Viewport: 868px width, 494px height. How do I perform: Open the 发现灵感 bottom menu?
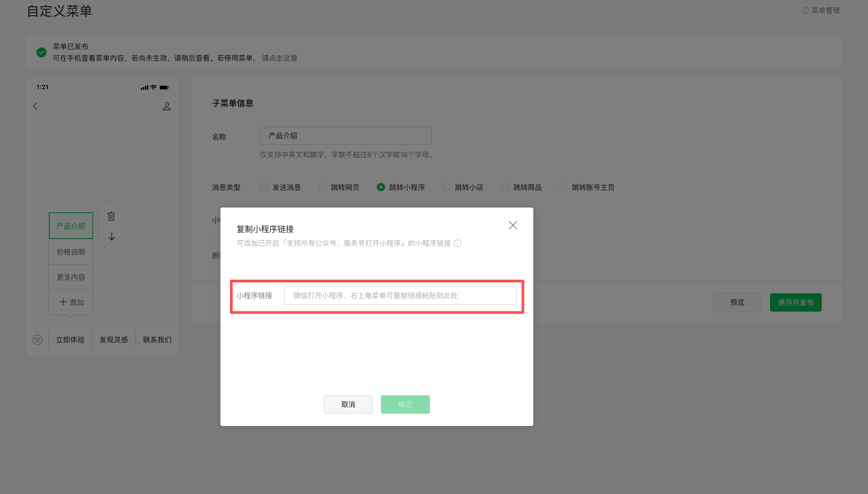pyautogui.click(x=114, y=340)
